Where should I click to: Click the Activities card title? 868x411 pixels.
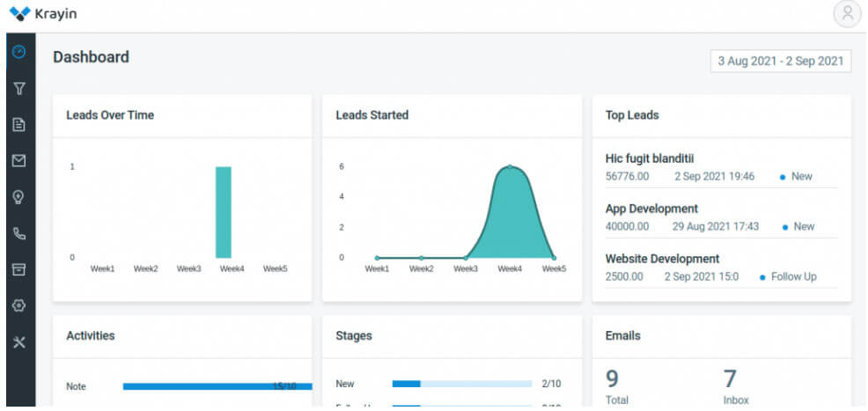click(x=91, y=336)
